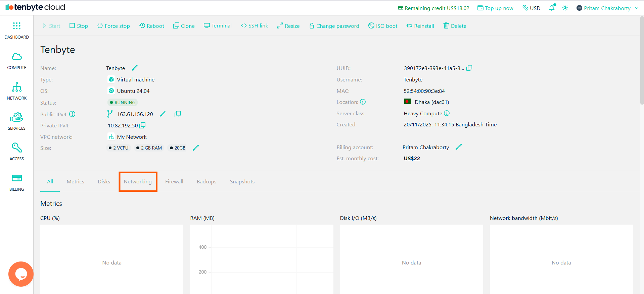644x294 pixels.
Task: Click the Resize button
Action: 288,26
